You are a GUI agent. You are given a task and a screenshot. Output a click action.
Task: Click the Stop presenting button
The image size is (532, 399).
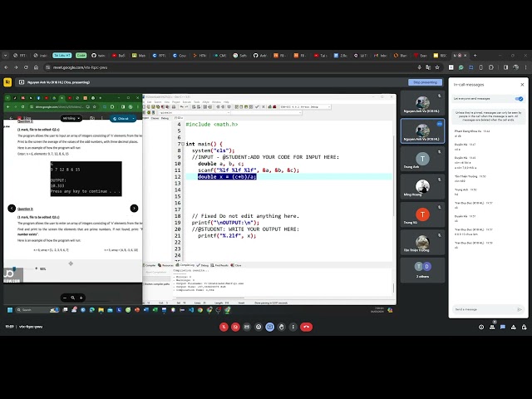(x=425, y=82)
